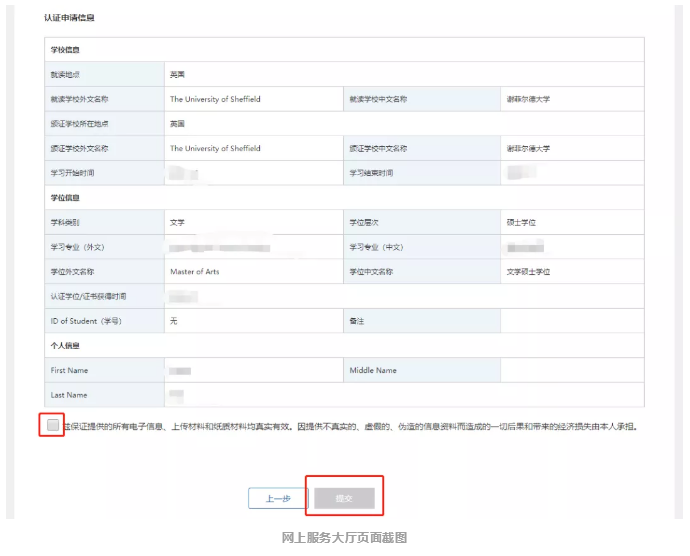Click the 学位信息 section header
This screenshot has width=690, height=556.
click(x=65, y=198)
